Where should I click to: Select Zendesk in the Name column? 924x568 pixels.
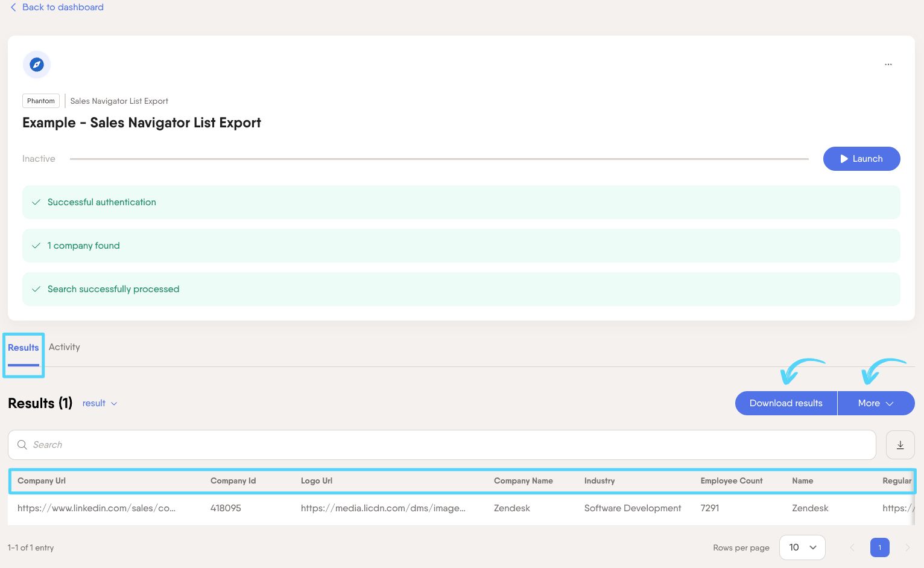click(810, 508)
